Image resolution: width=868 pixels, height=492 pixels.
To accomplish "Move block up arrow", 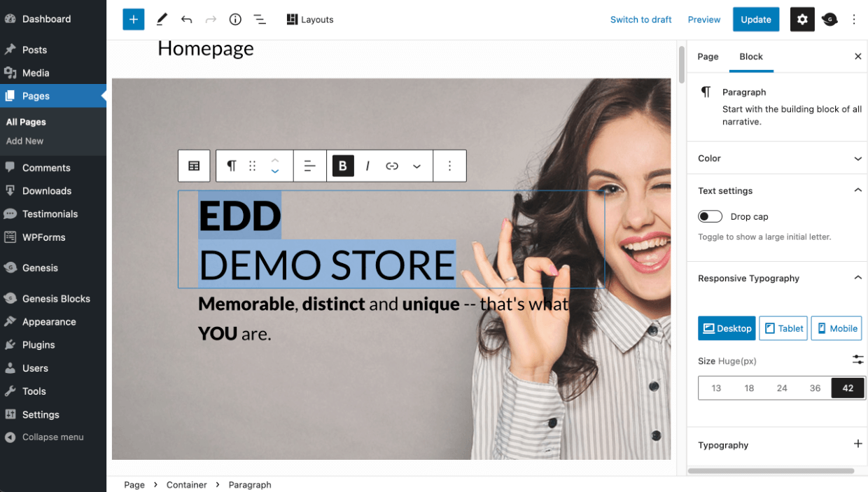I will (x=275, y=160).
